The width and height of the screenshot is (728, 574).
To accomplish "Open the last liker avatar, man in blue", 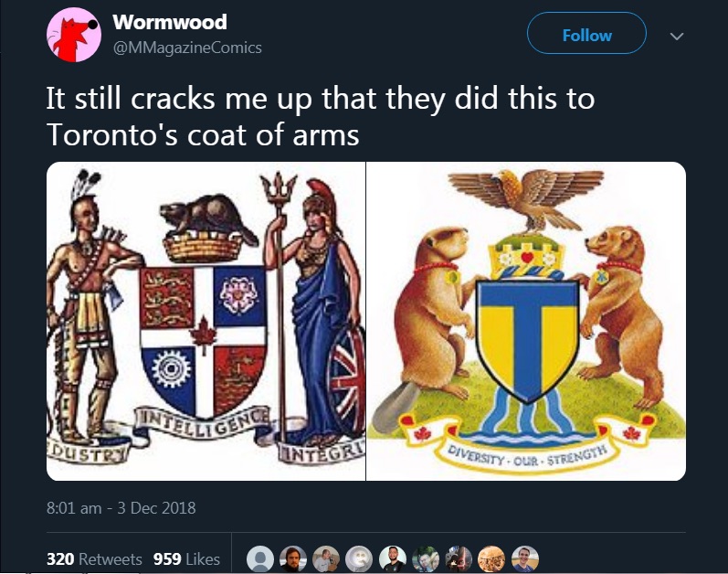I will coord(525,558).
